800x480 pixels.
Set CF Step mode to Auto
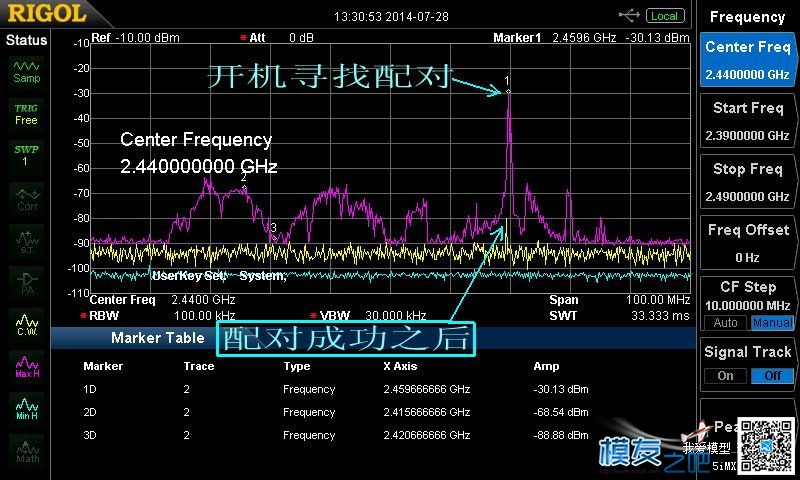pyautogui.click(x=725, y=323)
